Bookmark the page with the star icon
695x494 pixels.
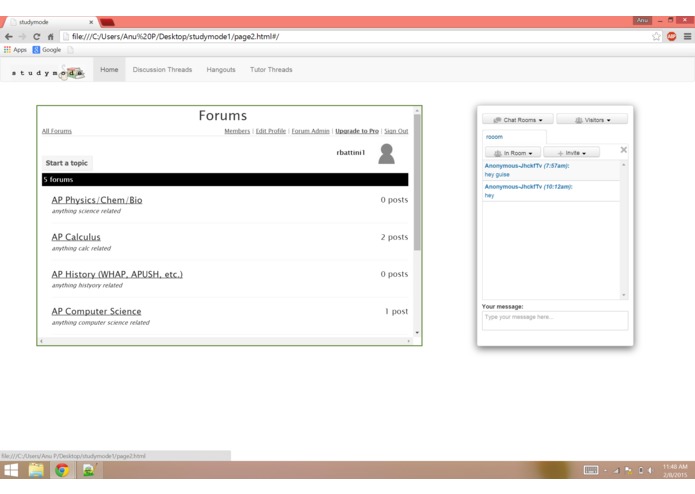click(x=656, y=37)
